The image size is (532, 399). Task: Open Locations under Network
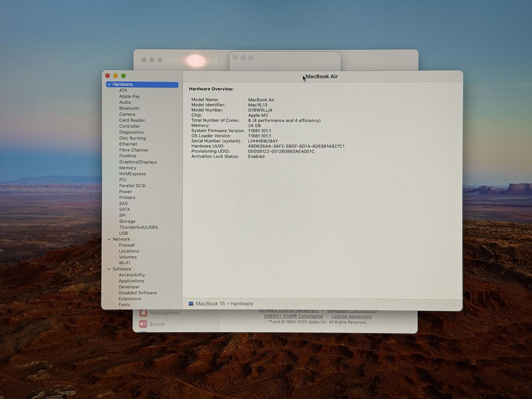tap(129, 251)
